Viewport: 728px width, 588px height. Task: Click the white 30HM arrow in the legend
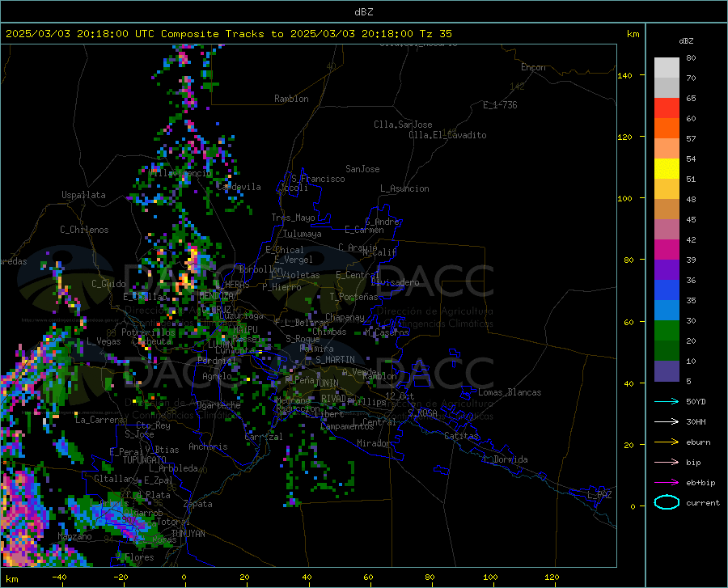coord(667,421)
